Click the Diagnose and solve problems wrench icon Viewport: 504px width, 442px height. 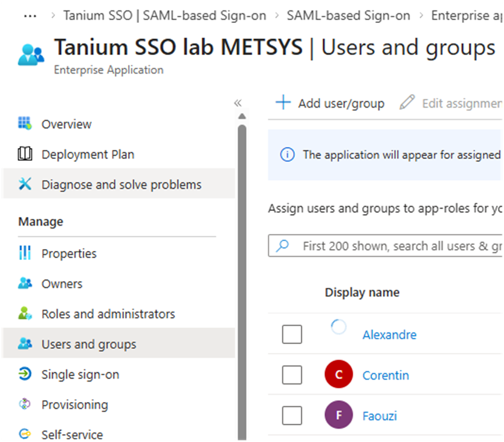click(25, 184)
